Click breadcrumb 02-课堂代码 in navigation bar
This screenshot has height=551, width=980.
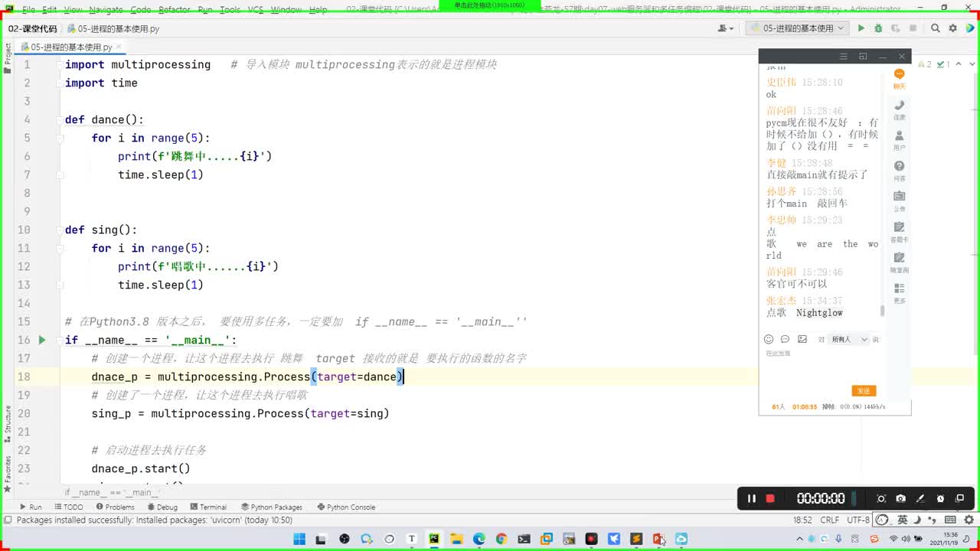coord(32,28)
